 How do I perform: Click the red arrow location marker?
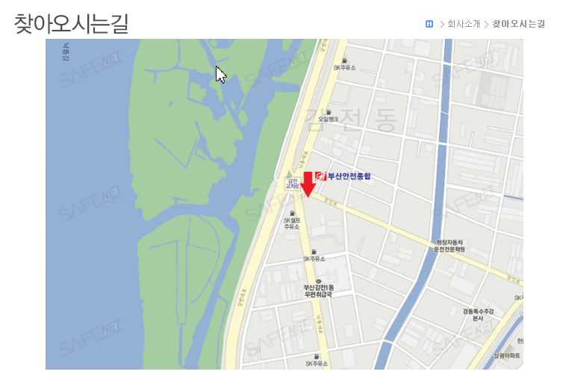[x=308, y=184]
